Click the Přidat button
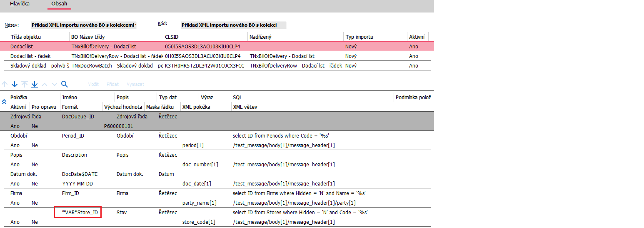644x228 pixels. point(112,84)
